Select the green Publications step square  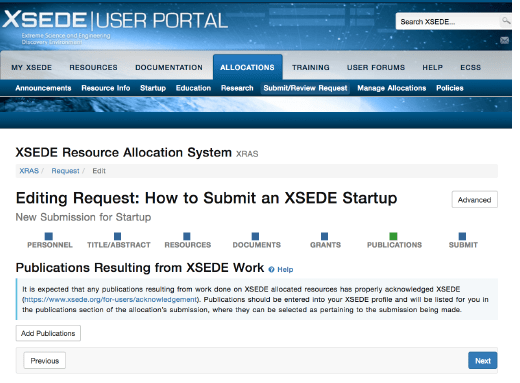pyautogui.click(x=393, y=236)
